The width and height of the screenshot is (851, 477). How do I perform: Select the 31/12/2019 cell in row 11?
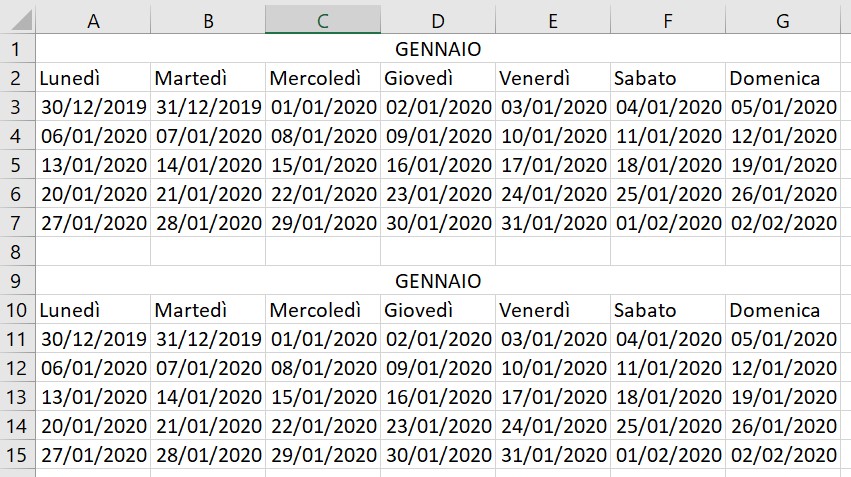(x=208, y=339)
